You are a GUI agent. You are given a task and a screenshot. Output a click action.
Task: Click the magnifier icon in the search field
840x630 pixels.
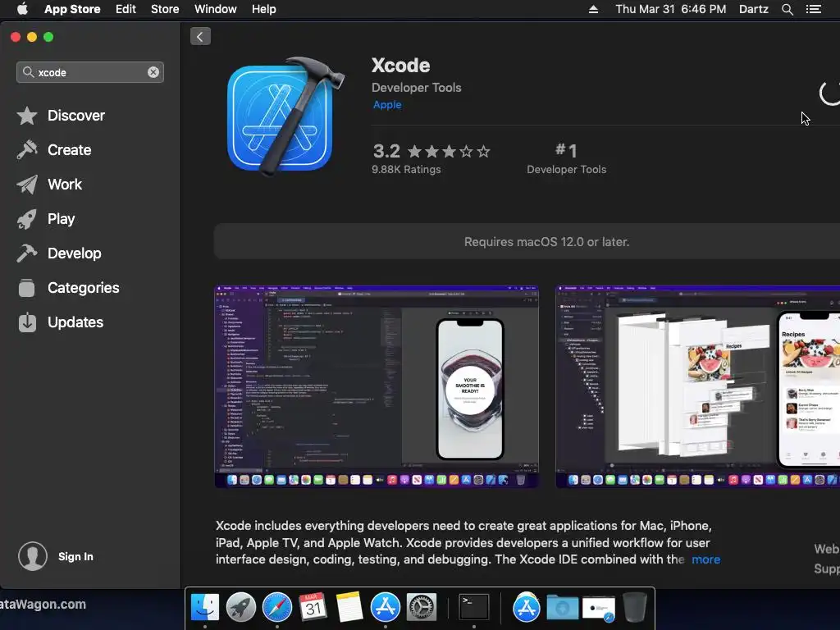[x=28, y=72]
